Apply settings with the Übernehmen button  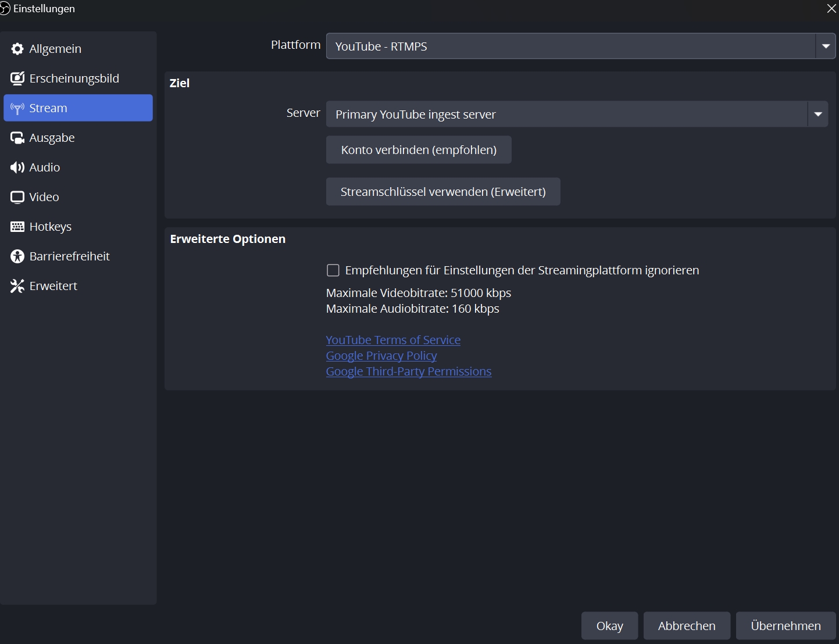(x=786, y=626)
